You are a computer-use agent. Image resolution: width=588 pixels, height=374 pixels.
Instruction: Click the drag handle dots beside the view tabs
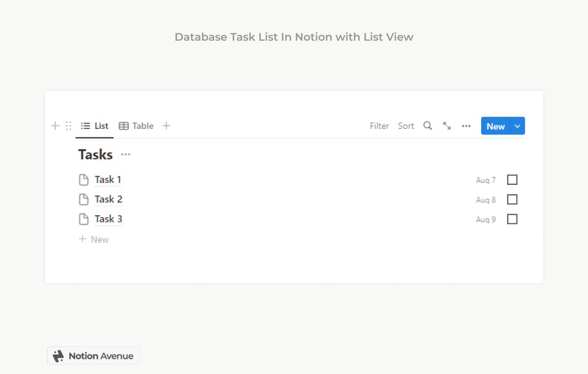(68, 125)
